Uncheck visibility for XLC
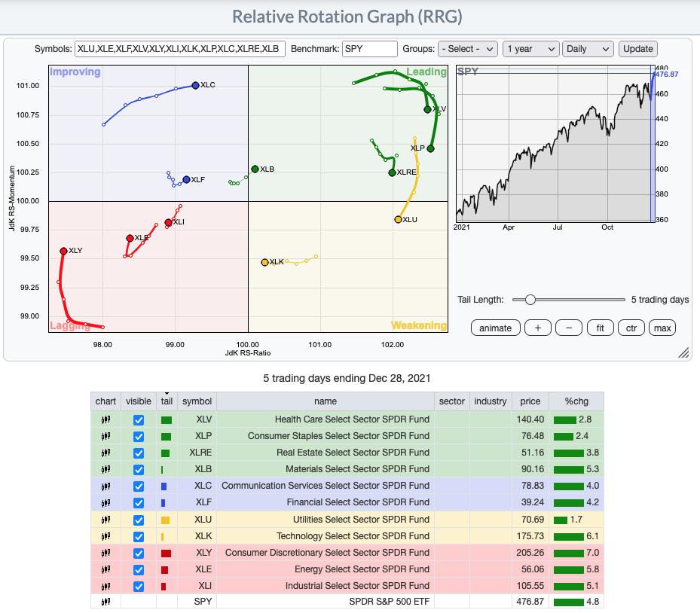This screenshot has height=613, width=700. pyautogui.click(x=139, y=486)
